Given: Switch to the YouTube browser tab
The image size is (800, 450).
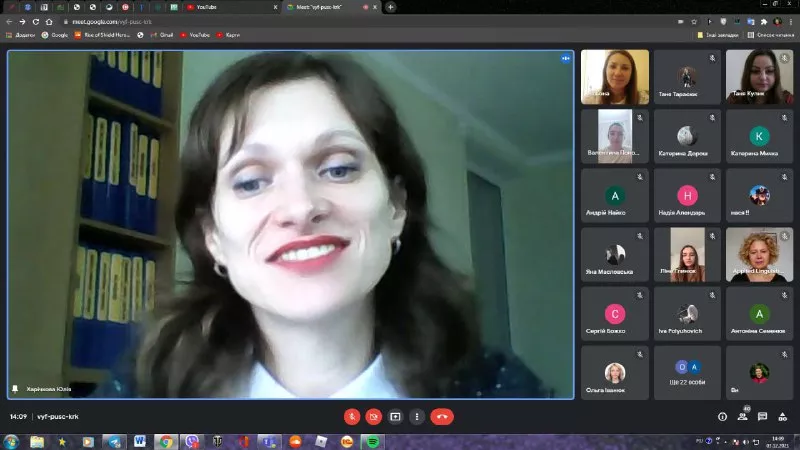Looking at the screenshot, I should pyautogui.click(x=230, y=7).
